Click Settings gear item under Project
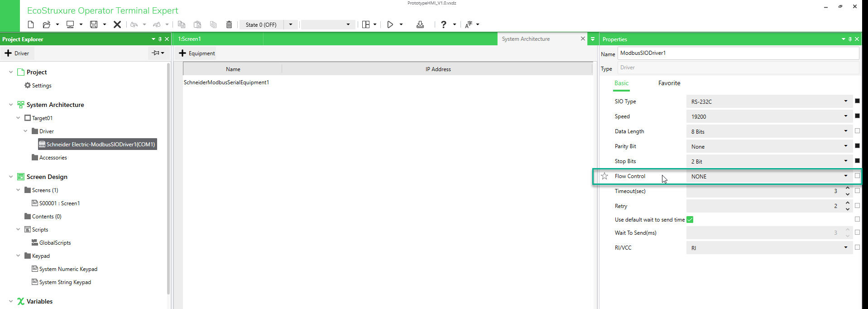The width and height of the screenshot is (868, 309). pyautogui.click(x=38, y=85)
